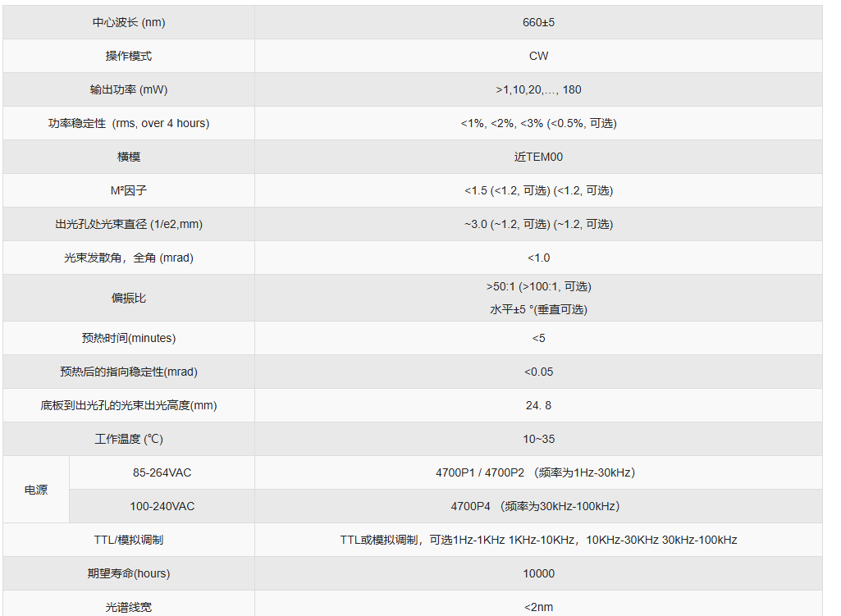Click the 电源 merged header cell
This screenshot has width=841, height=616.
coord(36,490)
